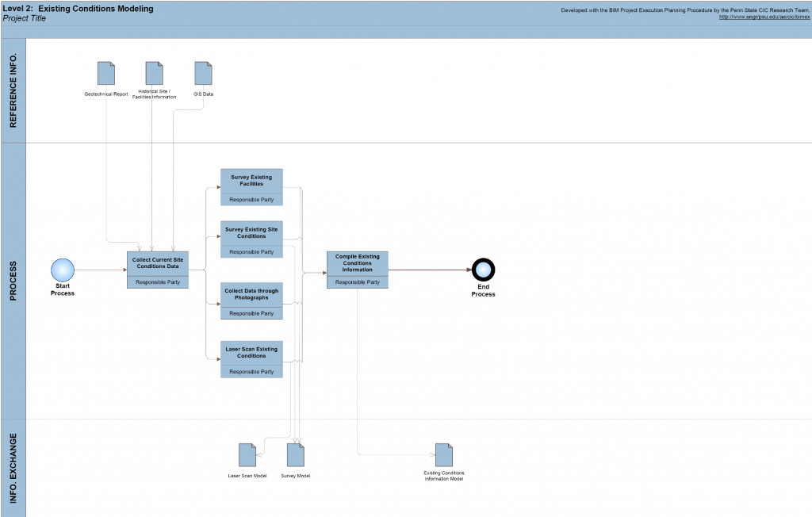Select the Collect Current Site Conditions Data box
812x517 pixels.
click(x=158, y=262)
